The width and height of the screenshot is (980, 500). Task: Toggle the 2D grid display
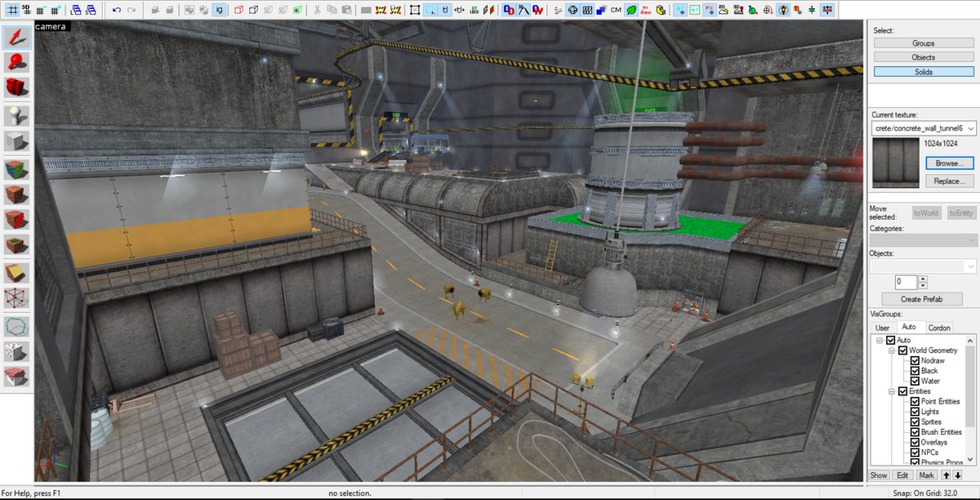[x=11, y=10]
